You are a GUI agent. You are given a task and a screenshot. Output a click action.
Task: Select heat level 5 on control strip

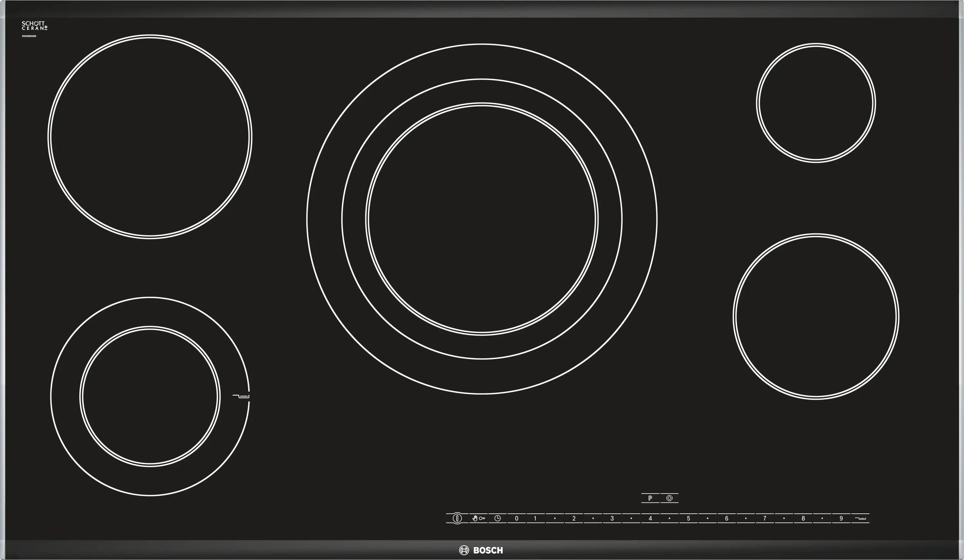[688, 518]
